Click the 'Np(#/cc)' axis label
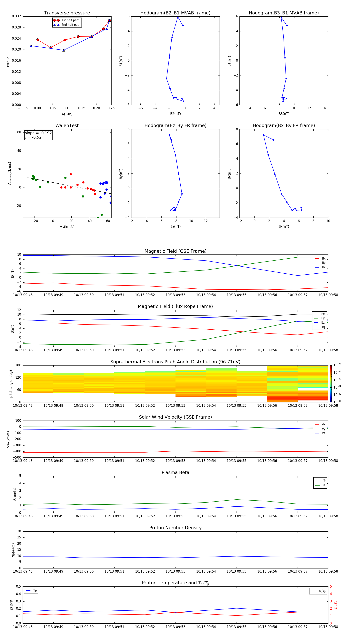Image resolution: width=351 pixels, height=644 pixels. 13,550
